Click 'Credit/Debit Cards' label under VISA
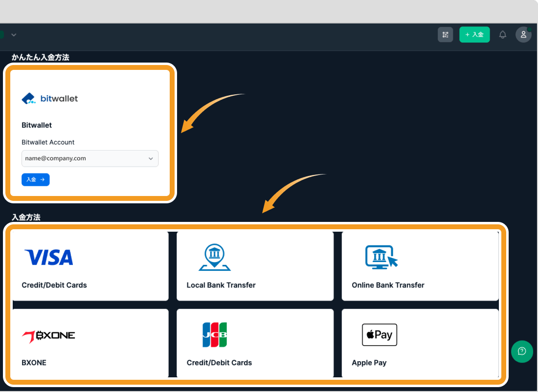The image size is (538, 392). click(54, 285)
